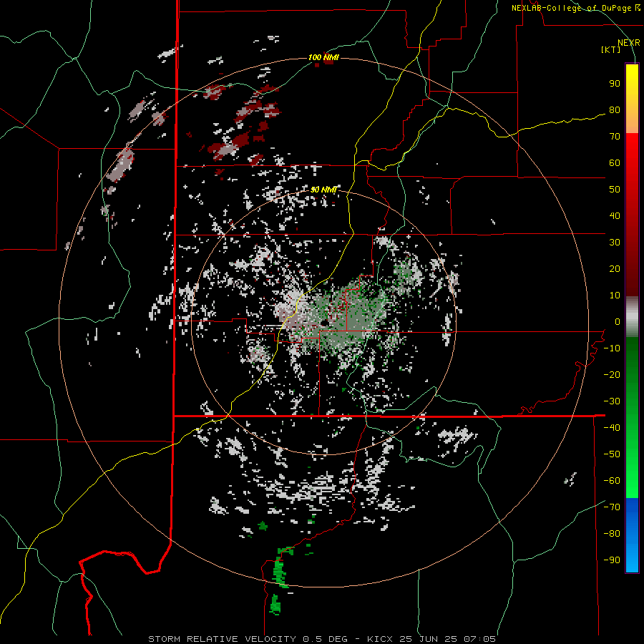
Task: Click the 20 value on the velocity scale
Action: (615, 269)
